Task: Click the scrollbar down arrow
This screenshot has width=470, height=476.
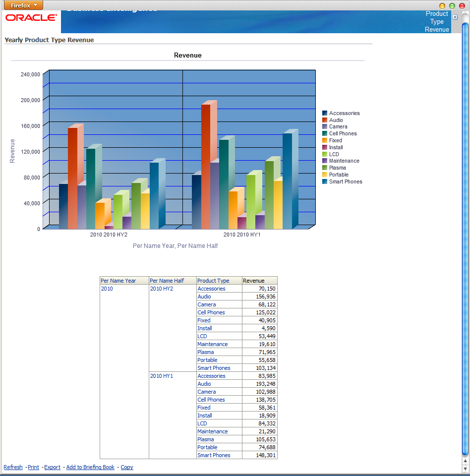Action: (x=465, y=469)
